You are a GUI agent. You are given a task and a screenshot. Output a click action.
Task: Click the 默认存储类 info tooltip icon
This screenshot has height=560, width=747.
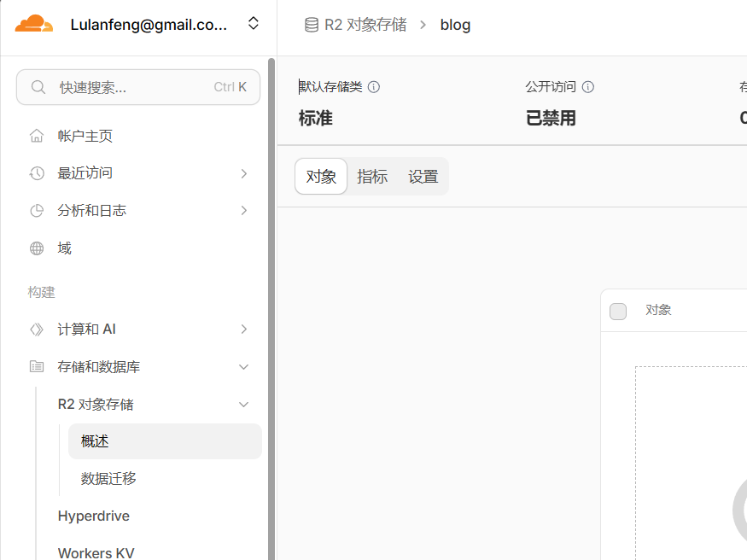point(376,85)
